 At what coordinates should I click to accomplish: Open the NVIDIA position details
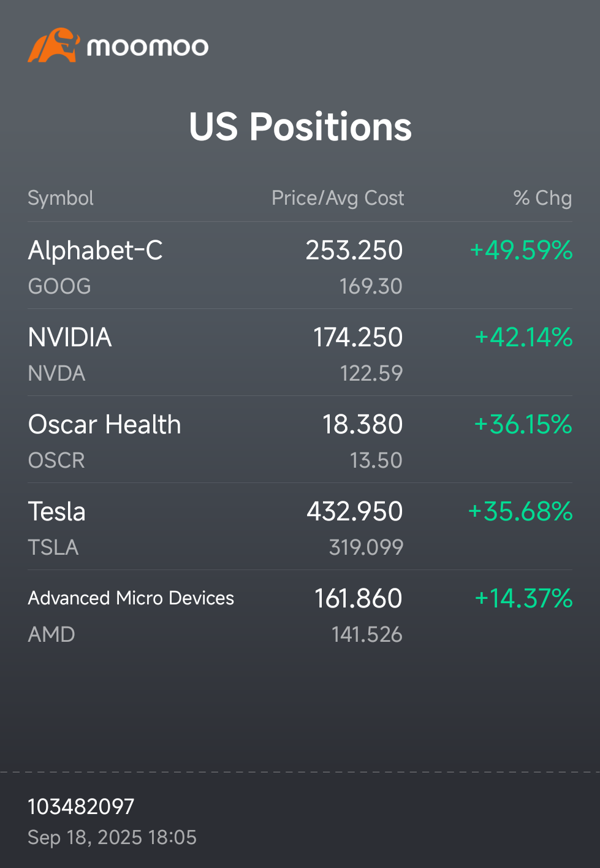tap(69, 337)
